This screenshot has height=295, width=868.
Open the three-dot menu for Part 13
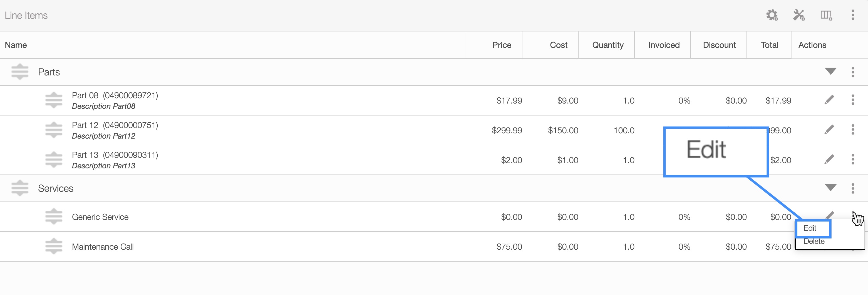(853, 159)
